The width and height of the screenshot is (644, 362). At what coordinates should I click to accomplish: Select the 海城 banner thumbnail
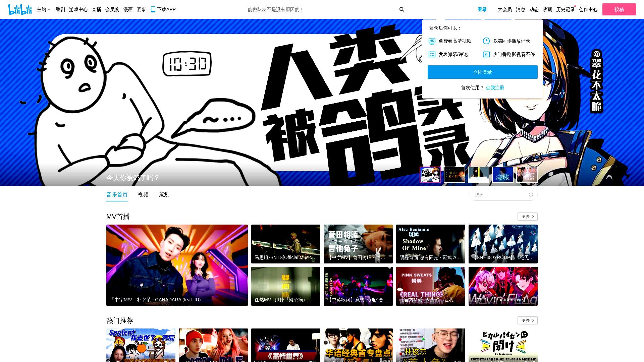(x=503, y=175)
